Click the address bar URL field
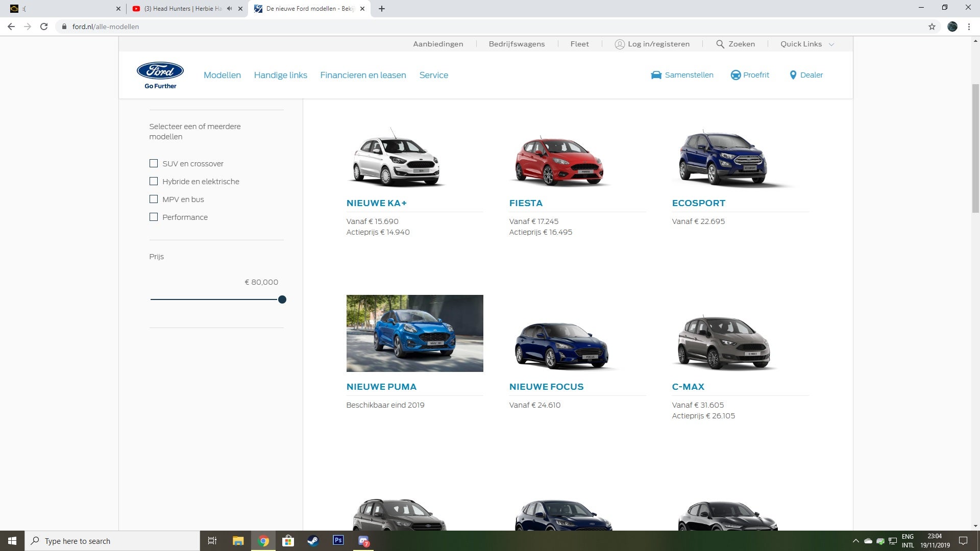 [490, 27]
